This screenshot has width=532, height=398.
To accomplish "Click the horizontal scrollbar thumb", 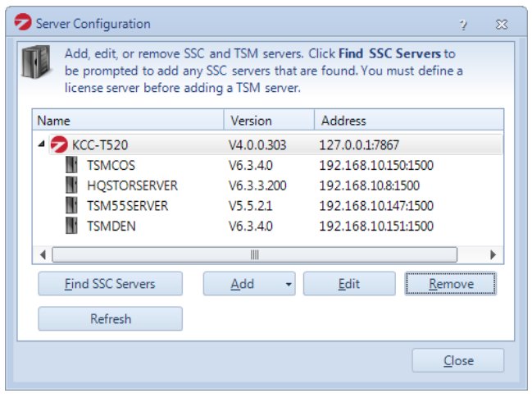I will 254,254.
